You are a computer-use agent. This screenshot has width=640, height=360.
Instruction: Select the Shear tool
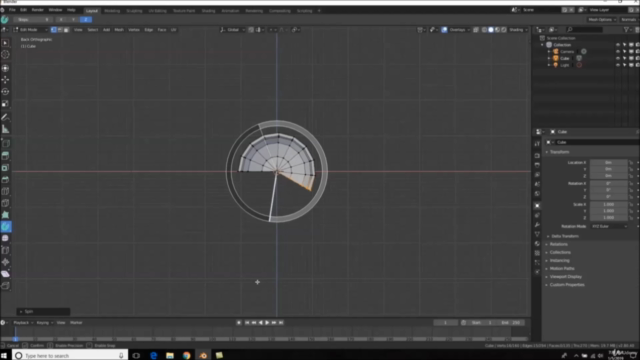[x=5, y=274]
